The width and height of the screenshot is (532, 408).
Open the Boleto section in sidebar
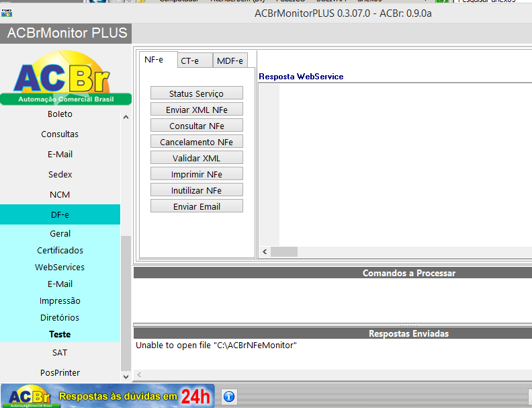[x=60, y=114]
